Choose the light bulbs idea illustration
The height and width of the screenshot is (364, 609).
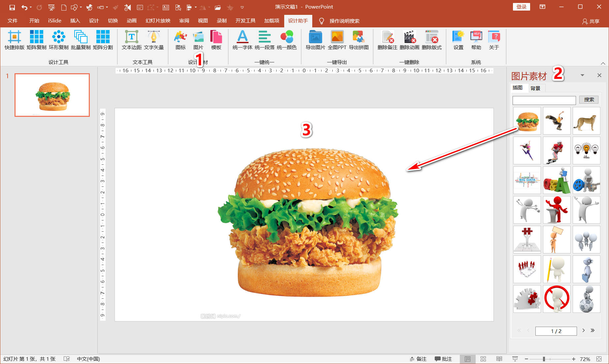[587, 150]
